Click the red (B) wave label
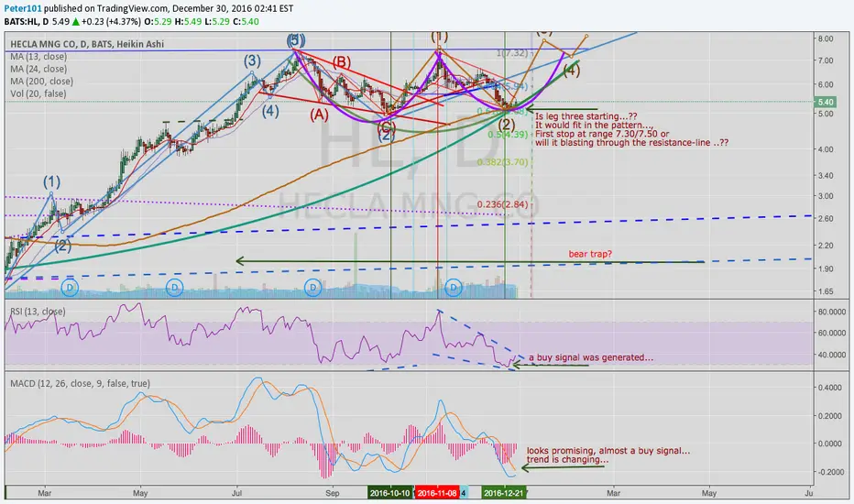This screenshot has width=854, height=504. click(342, 61)
